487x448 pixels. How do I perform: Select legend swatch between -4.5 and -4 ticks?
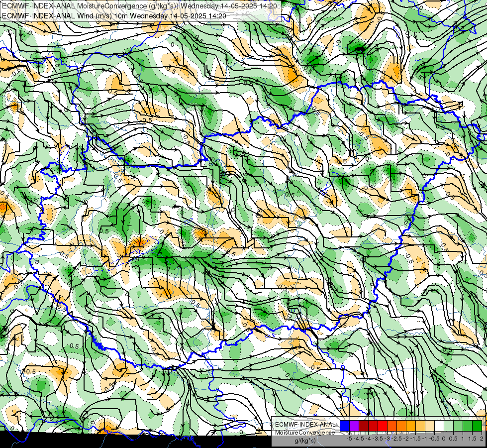[x=364, y=426]
